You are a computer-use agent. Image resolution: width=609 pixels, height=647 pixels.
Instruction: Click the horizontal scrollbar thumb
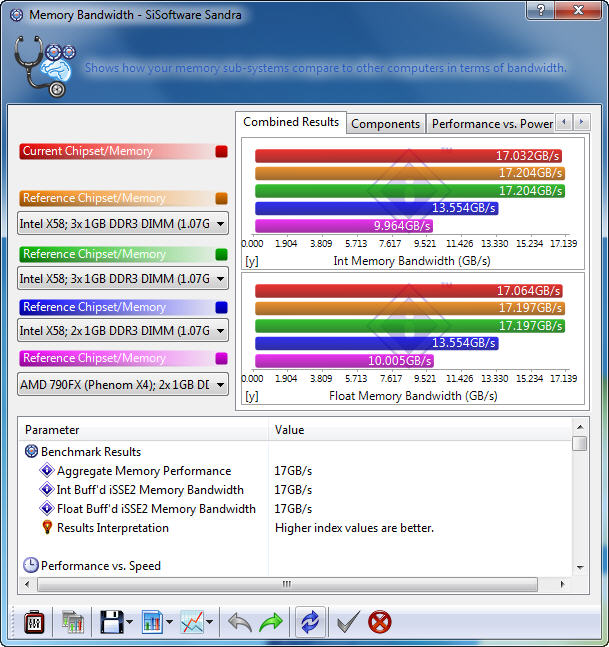click(287, 584)
